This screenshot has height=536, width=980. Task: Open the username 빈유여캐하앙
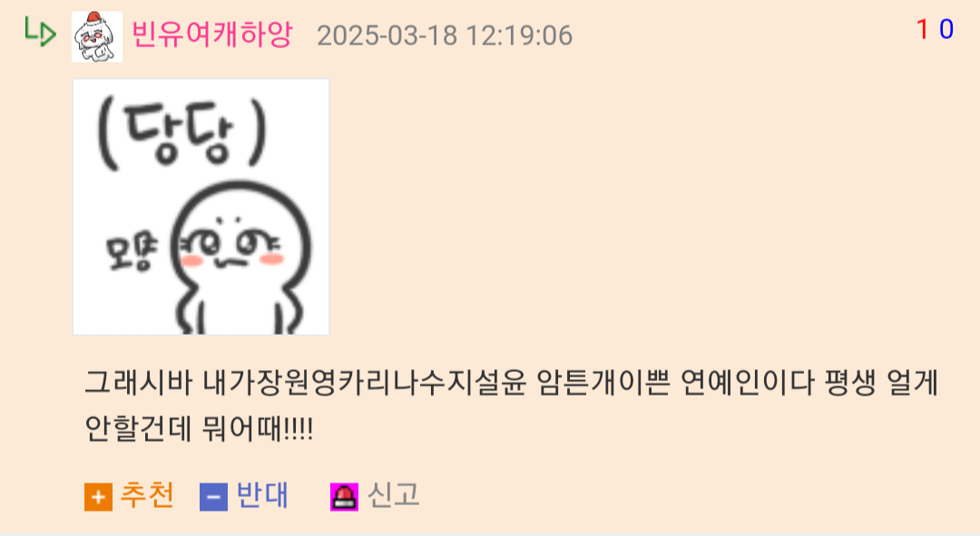(x=211, y=34)
